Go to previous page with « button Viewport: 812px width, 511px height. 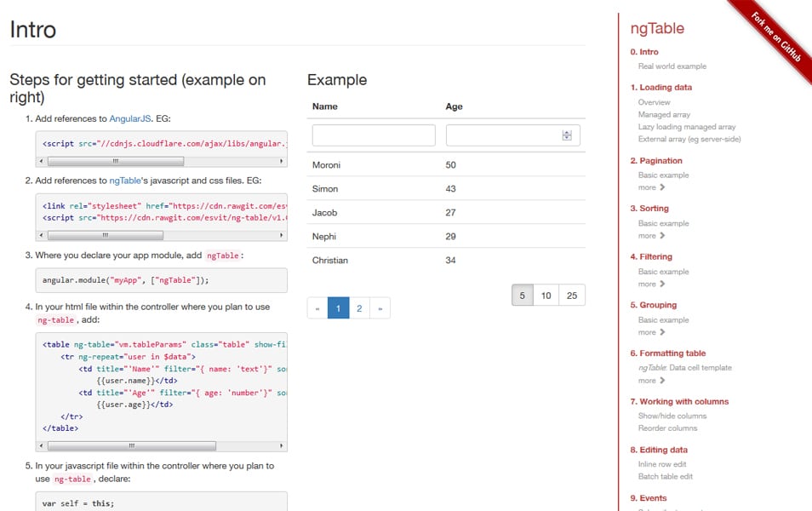[317, 308]
